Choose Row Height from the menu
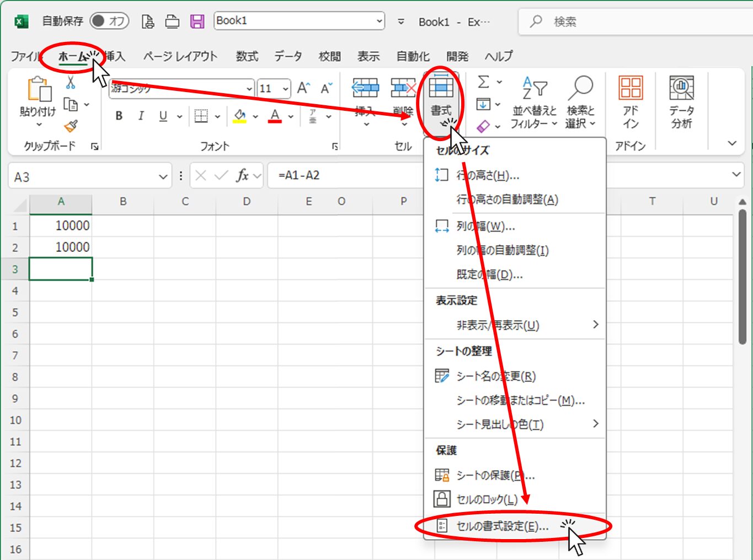This screenshot has height=560, width=753. tap(488, 176)
